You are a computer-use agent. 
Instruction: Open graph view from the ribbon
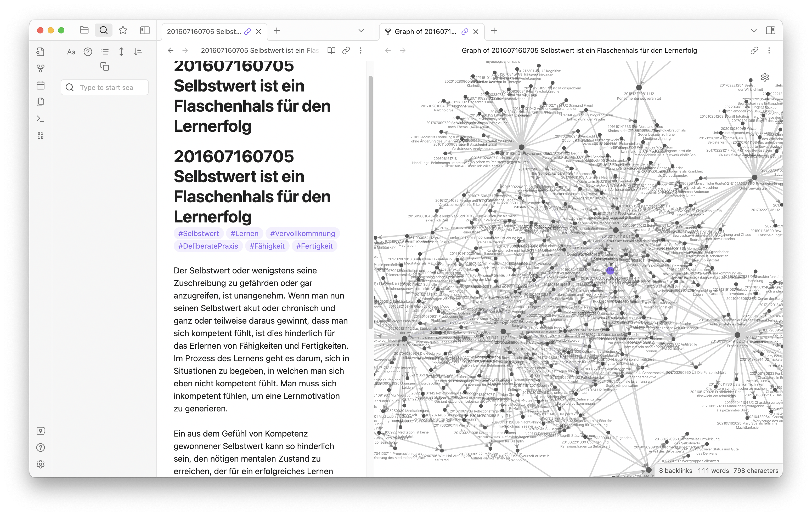coord(41,68)
